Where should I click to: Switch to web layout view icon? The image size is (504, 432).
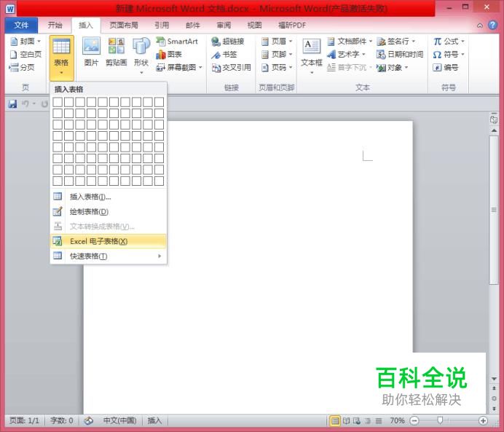click(356, 420)
